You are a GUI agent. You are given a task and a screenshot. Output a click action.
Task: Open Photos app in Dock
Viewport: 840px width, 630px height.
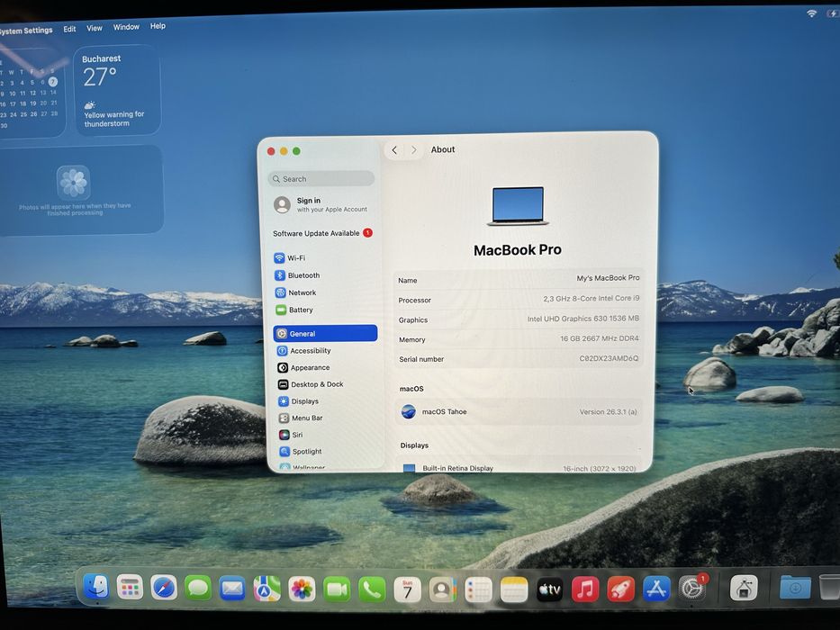click(302, 589)
